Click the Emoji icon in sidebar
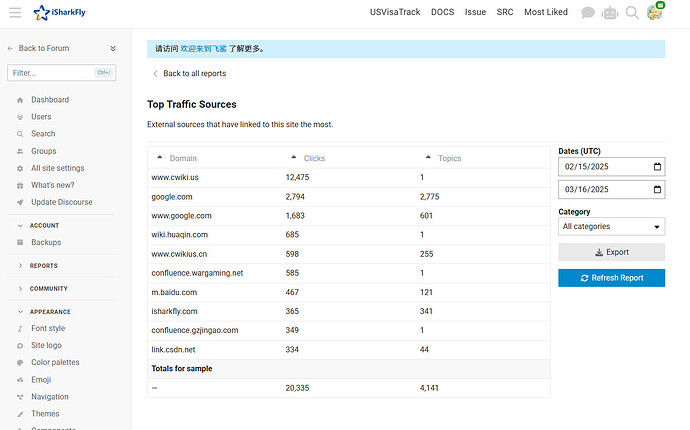Screen dimensions: 690x430 point(20,380)
